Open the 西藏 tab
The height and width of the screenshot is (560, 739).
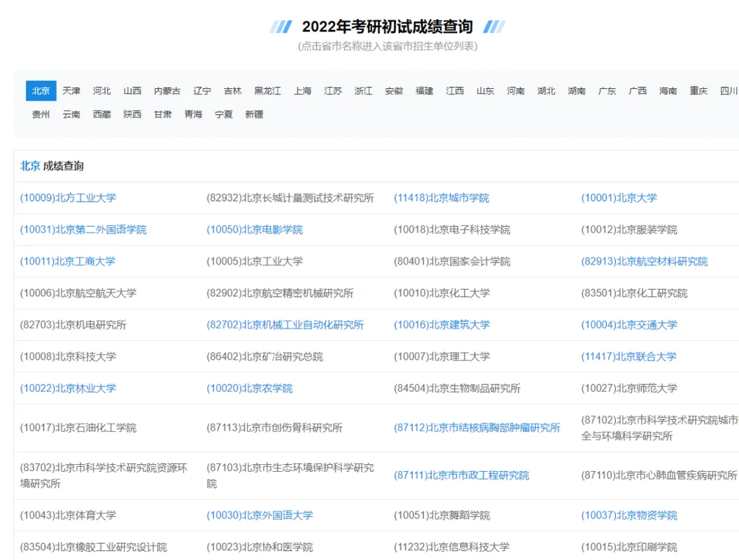(101, 114)
